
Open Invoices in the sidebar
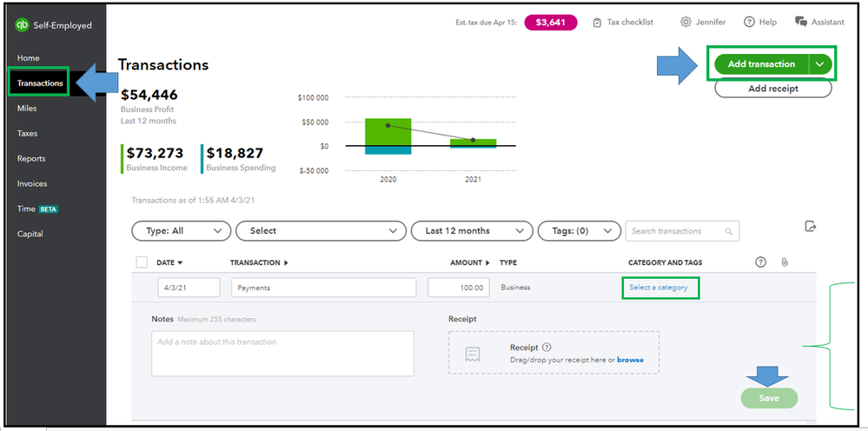(x=32, y=183)
